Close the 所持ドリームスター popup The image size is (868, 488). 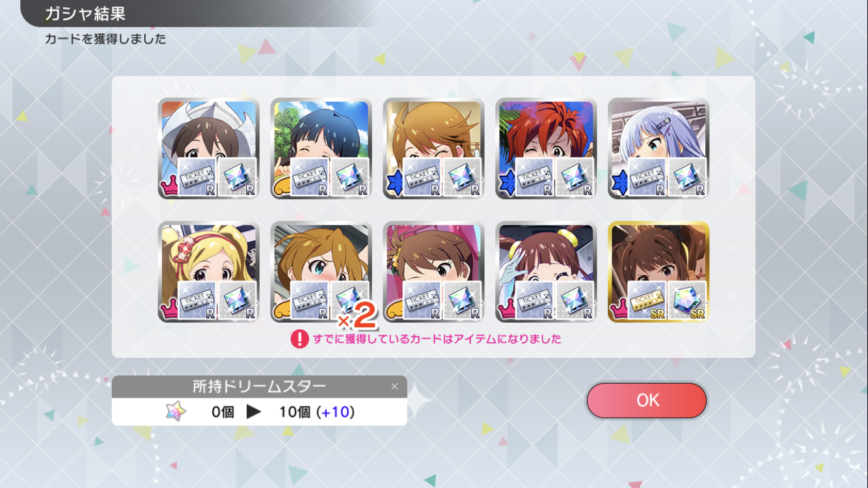pyautogui.click(x=394, y=386)
